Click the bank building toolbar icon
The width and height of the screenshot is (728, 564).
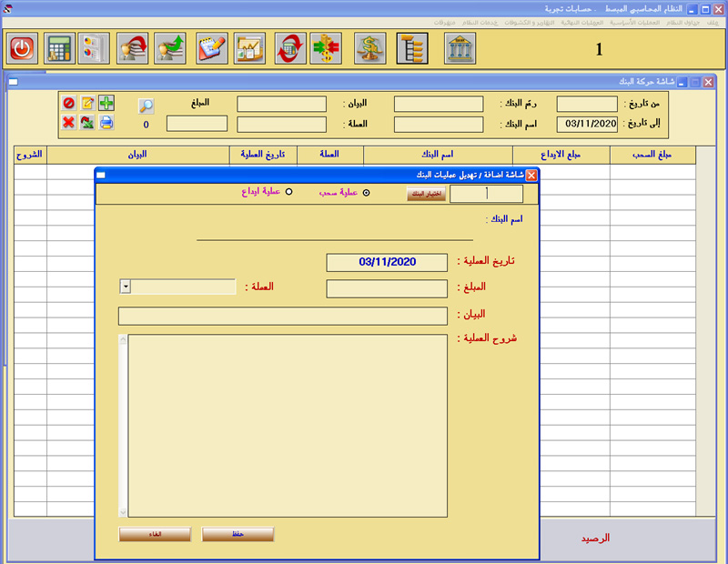tap(460, 47)
